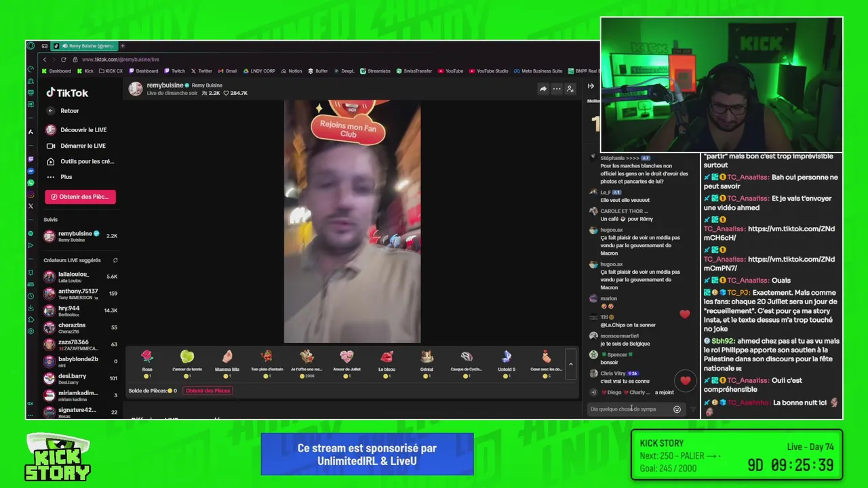Send the Rose gift
The image size is (868, 488).
coord(147,364)
